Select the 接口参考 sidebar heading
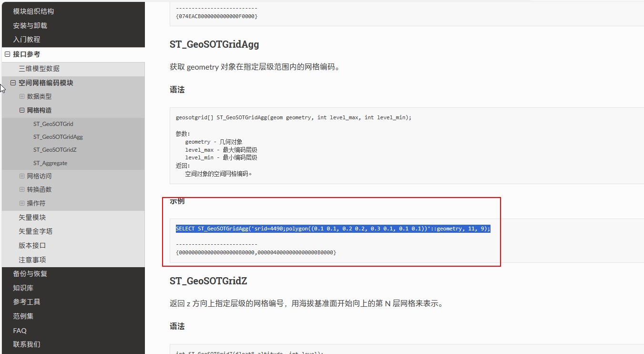The width and height of the screenshot is (644, 354). [x=27, y=54]
